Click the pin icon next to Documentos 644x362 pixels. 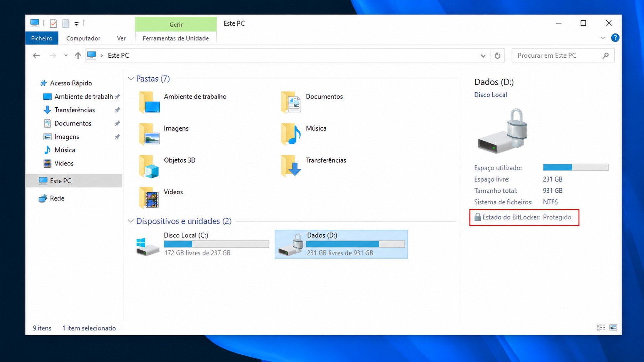point(117,123)
